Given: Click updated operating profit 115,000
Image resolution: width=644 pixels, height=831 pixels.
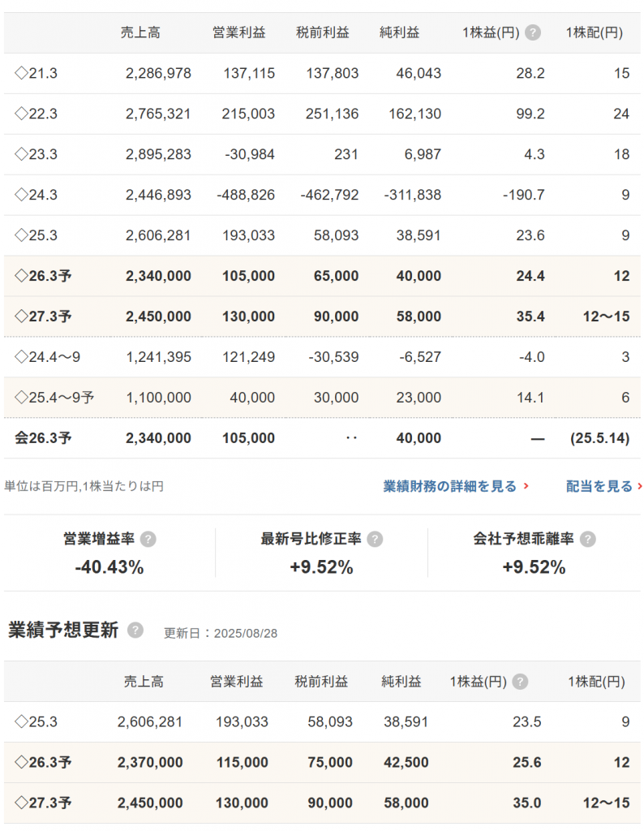Looking at the screenshot, I should coord(242,763).
